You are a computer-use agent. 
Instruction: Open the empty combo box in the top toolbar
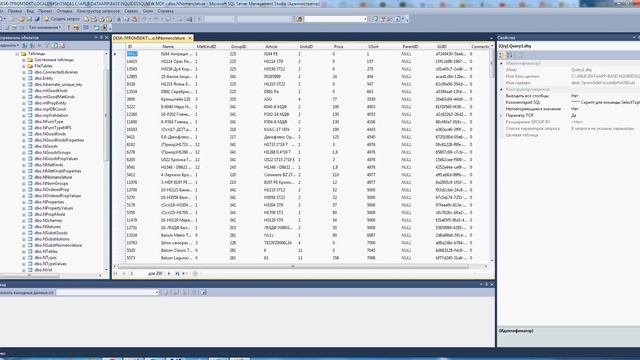[336, 19]
